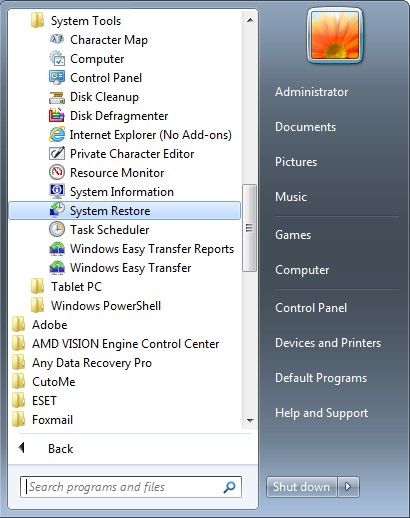410x518 pixels.
Task: Click the programs list scrollbar thumb
Action: (x=249, y=228)
